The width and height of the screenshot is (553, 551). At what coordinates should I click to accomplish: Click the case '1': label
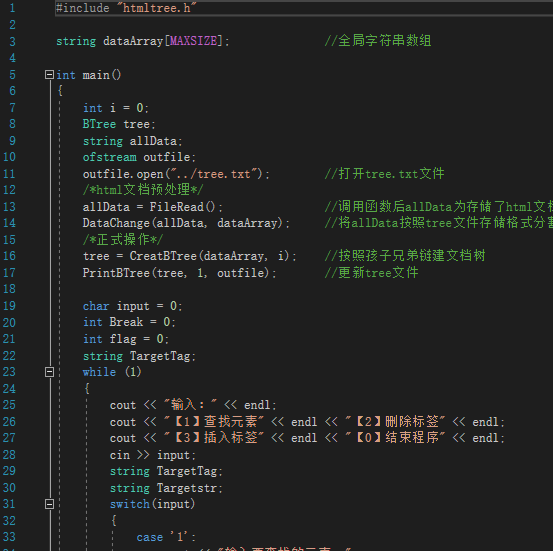pyautogui.click(x=166, y=537)
